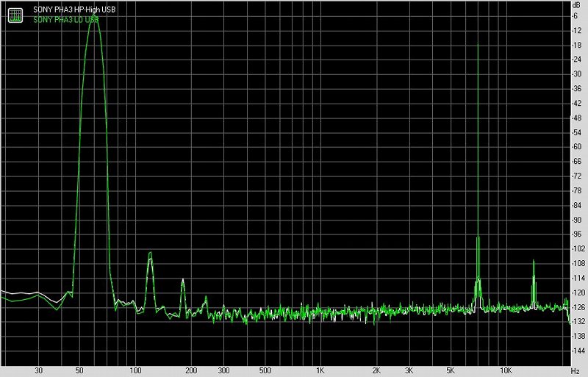
Task: Select the green SONY PHA3 LO USB legend entry
Action: click(66, 20)
